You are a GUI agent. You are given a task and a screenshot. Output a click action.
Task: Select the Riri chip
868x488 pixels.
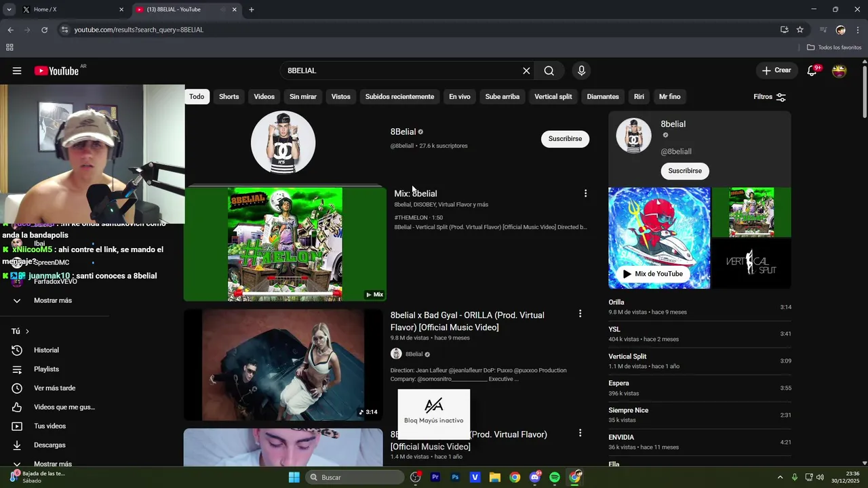click(x=639, y=97)
